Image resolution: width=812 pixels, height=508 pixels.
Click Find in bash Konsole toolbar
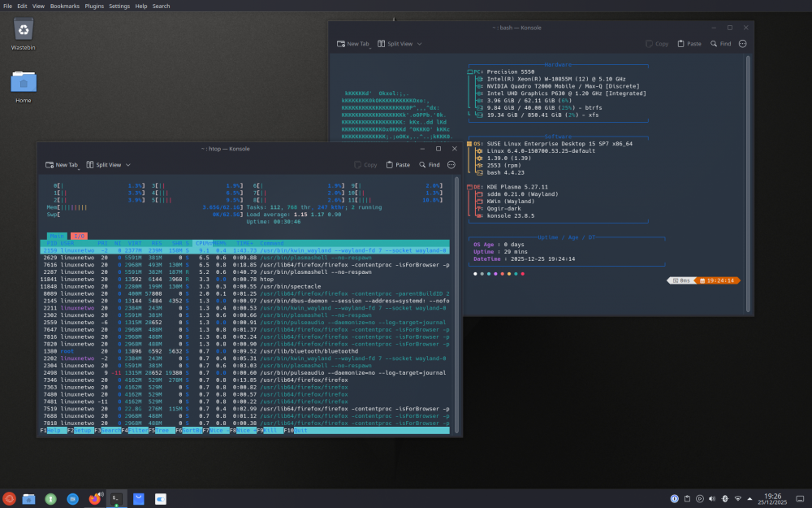[x=720, y=44]
